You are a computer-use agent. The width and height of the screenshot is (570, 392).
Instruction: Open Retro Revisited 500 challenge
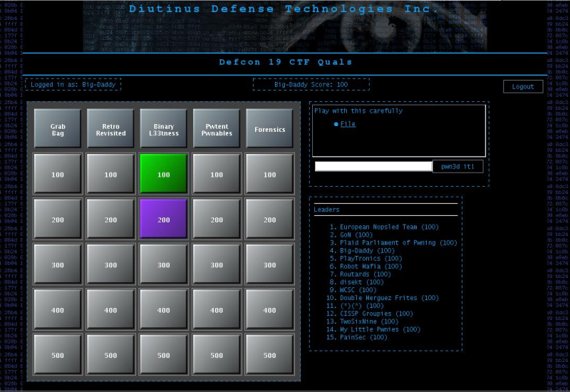click(110, 354)
